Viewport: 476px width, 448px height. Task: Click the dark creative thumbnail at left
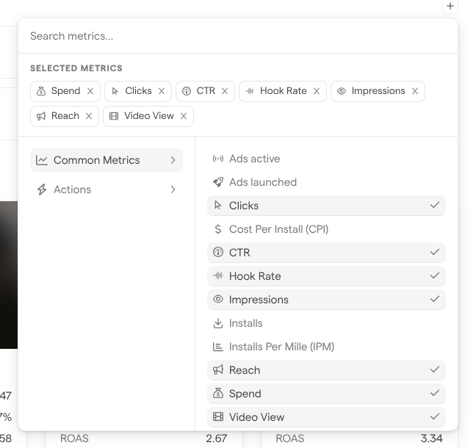pyautogui.click(x=9, y=275)
